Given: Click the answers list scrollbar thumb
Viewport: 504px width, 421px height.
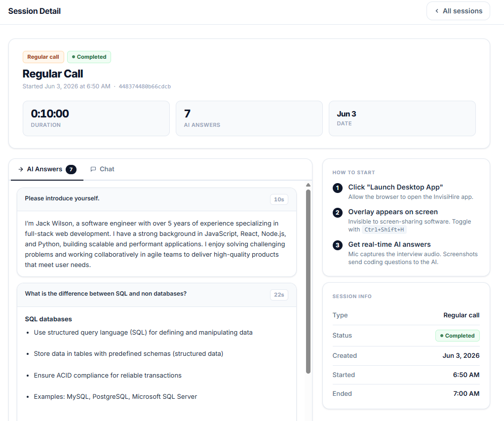Looking at the screenshot, I should pyautogui.click(x=308, y=281).
